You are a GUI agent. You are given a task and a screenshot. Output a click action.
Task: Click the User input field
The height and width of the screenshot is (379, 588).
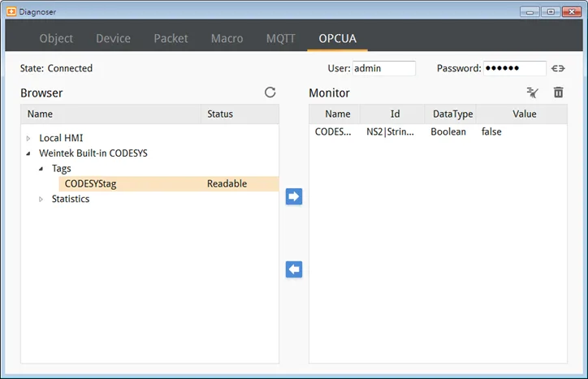tap(384, 68)
